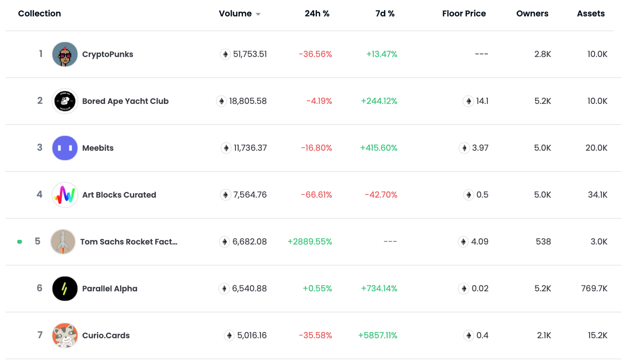This screenshot has width=633, height=364.
Task: Open the truncated Tom Sachs Rocket Factory link
Action: 129,241
